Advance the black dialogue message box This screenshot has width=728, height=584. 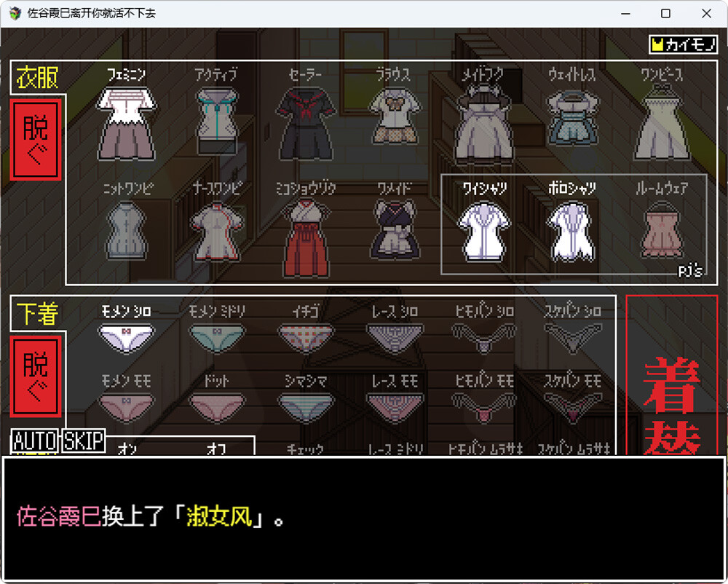click(x=364, y=518)
